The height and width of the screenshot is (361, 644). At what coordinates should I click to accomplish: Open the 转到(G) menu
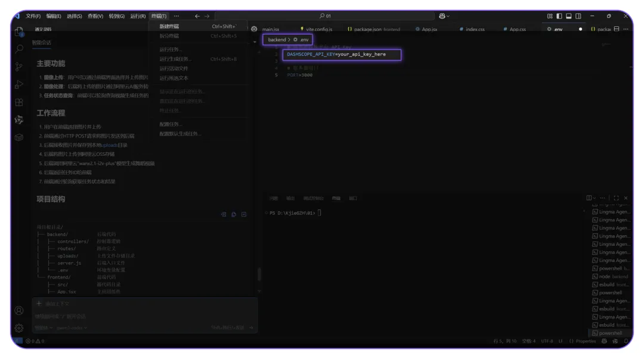point(117,16)
